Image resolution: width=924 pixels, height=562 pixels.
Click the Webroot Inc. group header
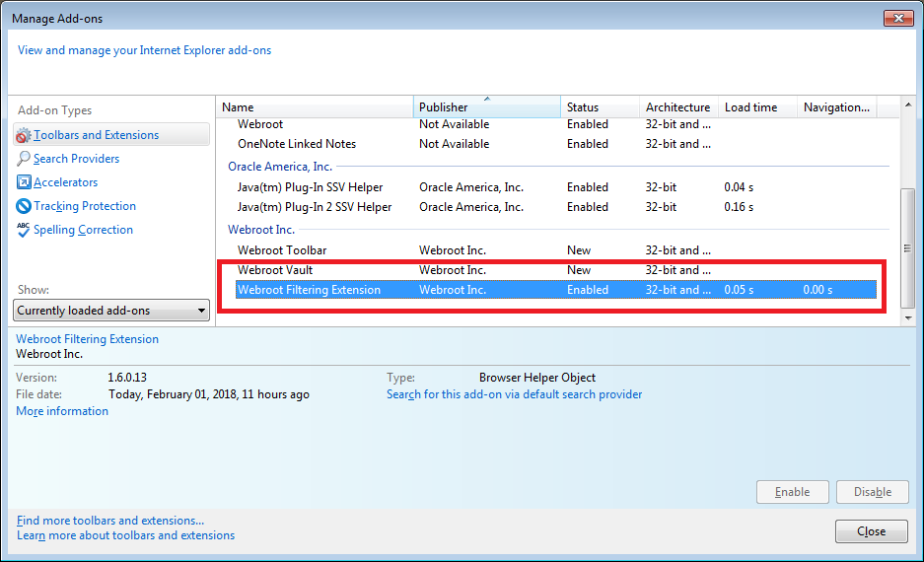click(261, 230)
